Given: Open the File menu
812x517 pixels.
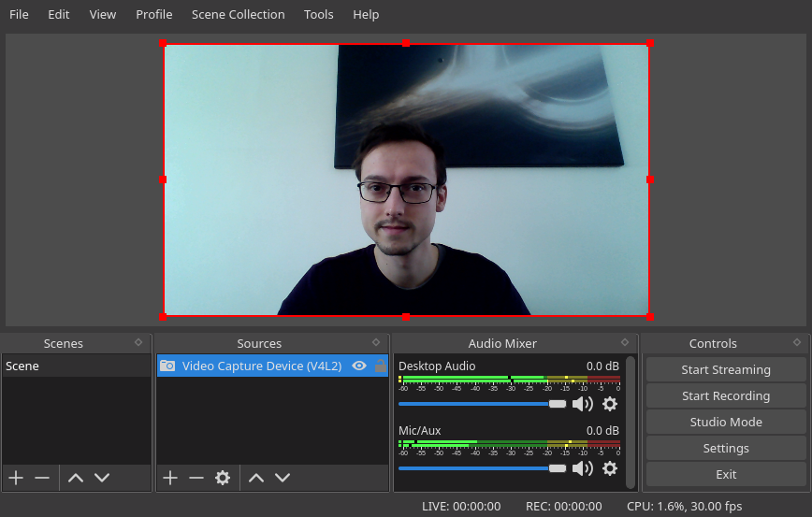Looking at the screenshot, I should click(19, 14).
